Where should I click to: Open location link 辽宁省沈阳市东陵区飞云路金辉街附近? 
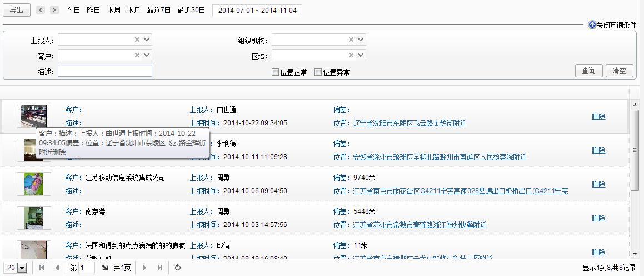click(410, 123)
